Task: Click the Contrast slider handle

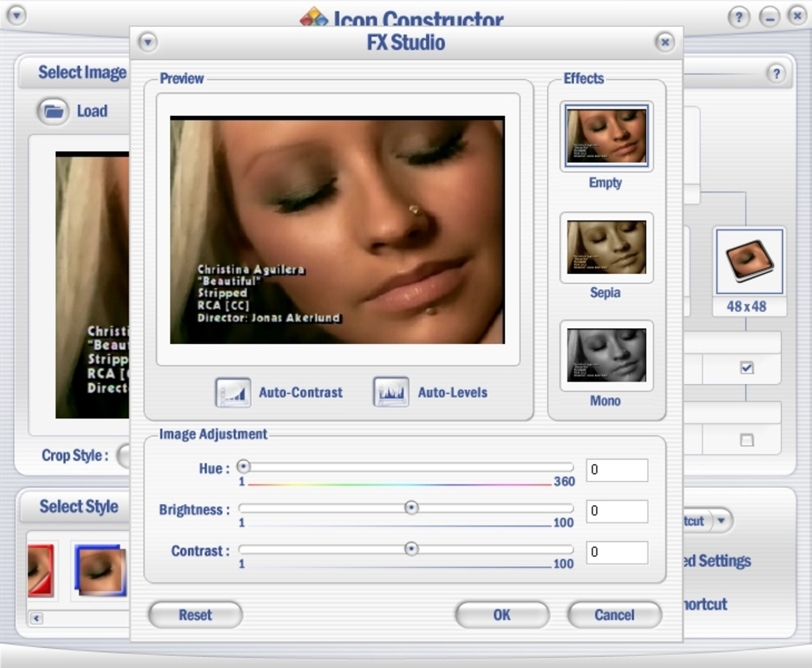Action: coord(411,549)
